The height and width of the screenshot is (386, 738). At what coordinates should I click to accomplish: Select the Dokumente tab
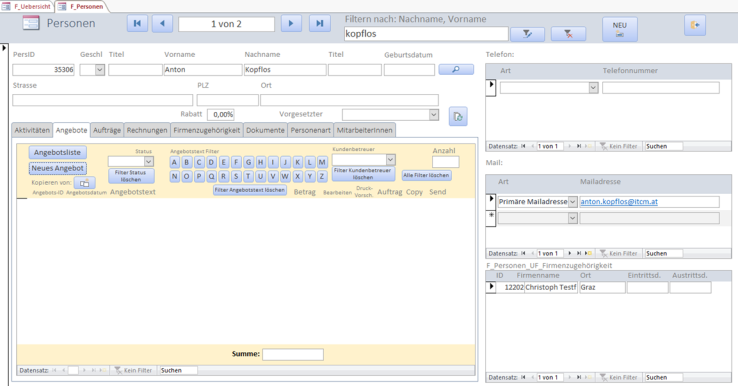point(265,130)
